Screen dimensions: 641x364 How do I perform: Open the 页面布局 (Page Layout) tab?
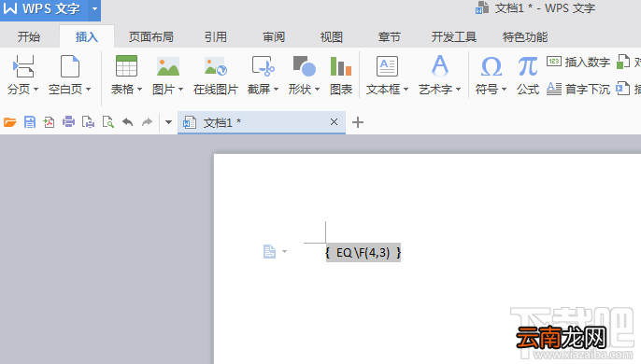[x=150, y=37]
